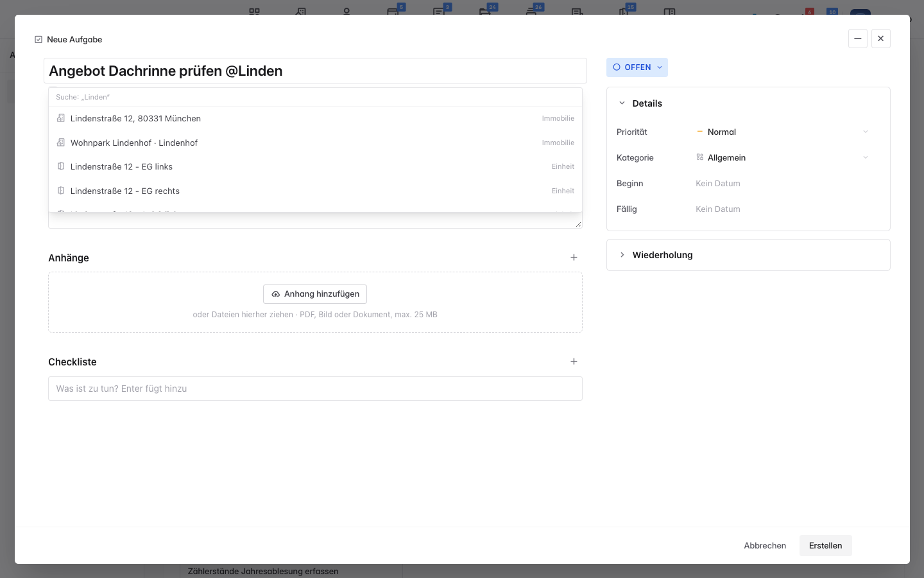This screenshot has width=924, height=578.
Task: Open the OFFEN status dropdown
Action: click(x=637, y=67)
